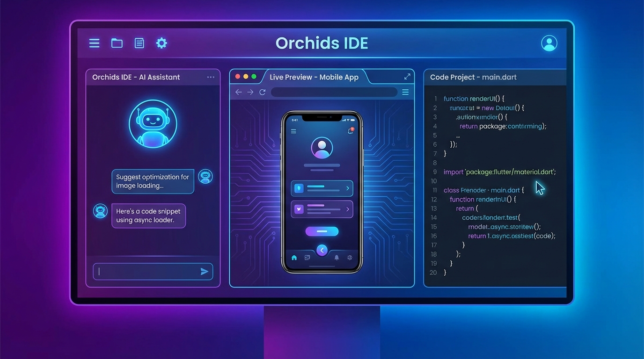This screenshot has height=359, width=644.
Task: Click the circular back chevron button on the phone
Action: coord(322,250)
